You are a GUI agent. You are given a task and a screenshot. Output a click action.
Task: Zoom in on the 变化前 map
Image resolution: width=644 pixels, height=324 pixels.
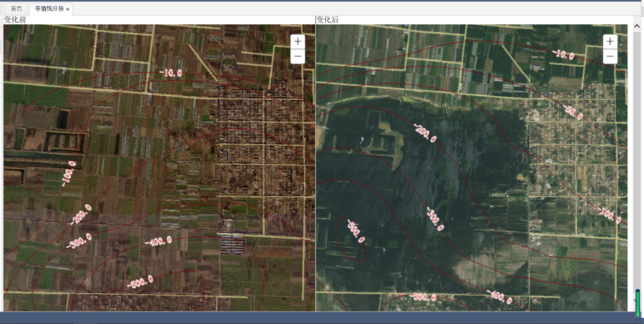click(x=298, y=41)
